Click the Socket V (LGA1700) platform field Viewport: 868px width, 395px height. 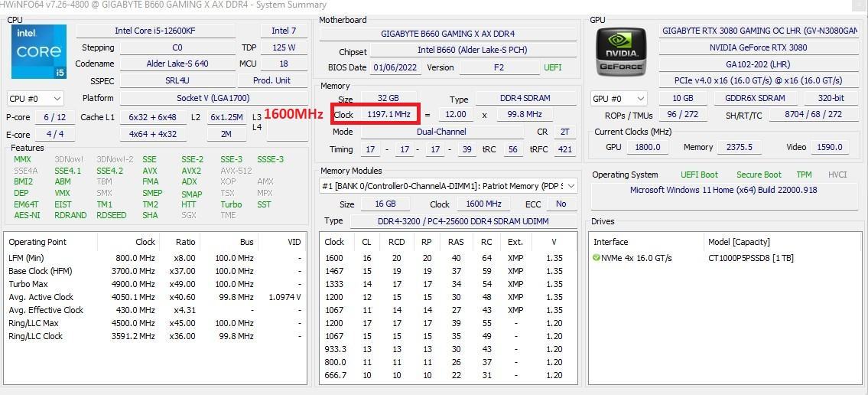point(213,98)
